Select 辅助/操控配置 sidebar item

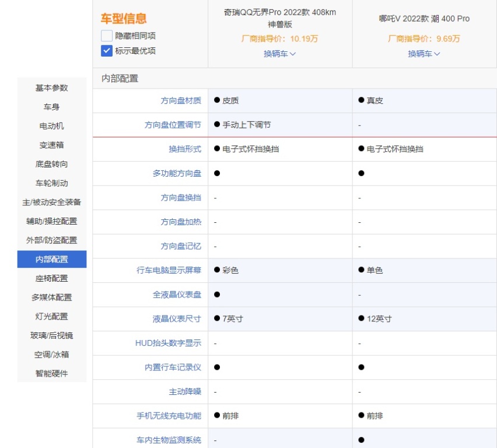pos(52,221)
